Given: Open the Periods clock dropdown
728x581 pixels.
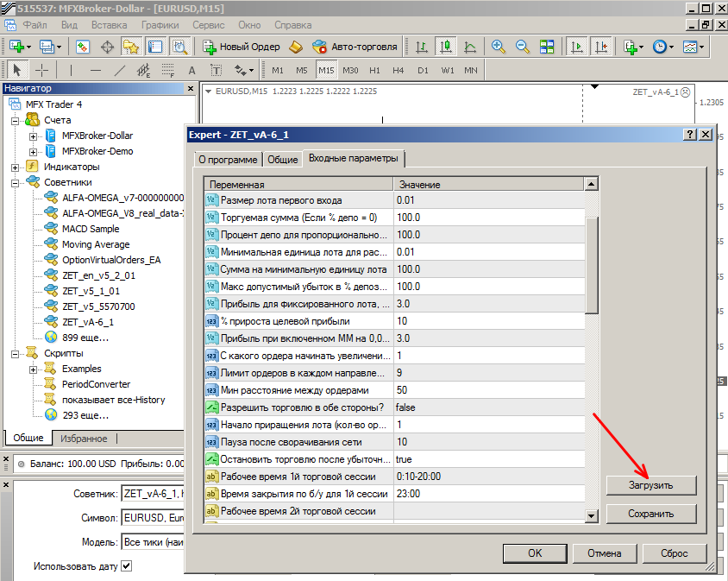Looking at the screenshot, I should 662,47.
